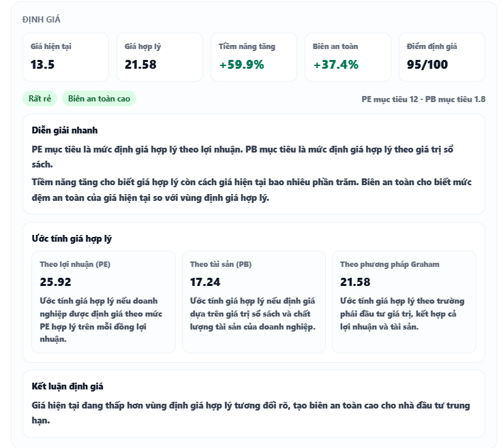Select the Điểm định giá 95/100 card

tap(442, 57)
